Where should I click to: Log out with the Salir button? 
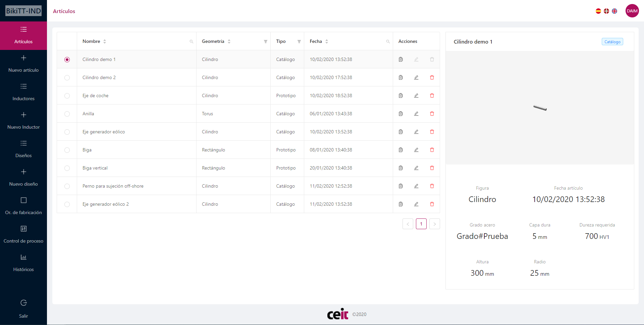23,308
